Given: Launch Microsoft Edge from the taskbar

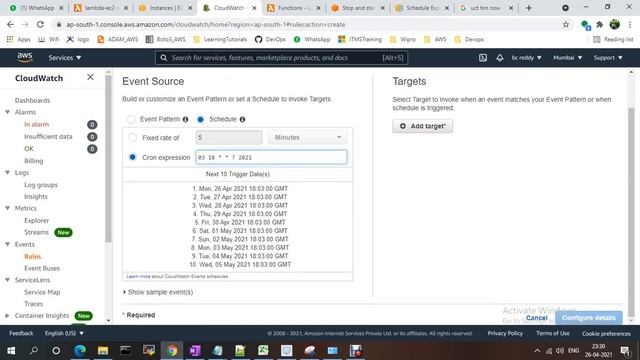Looking at the screenshot, I should click(x=80, y=351).
